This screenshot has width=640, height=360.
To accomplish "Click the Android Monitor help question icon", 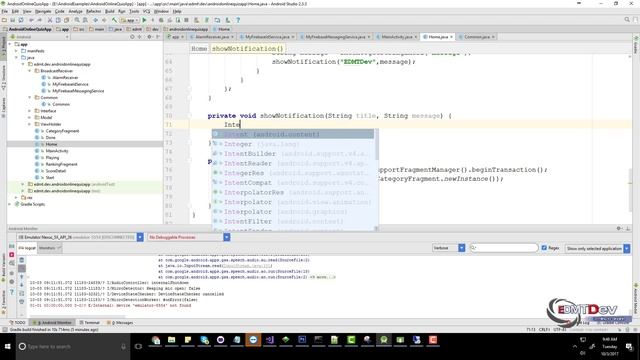I will pyautogui.click(x=12, y=292).
